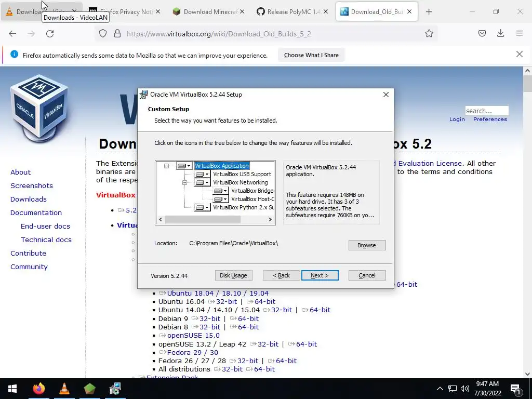This screenshot has width=532, height=399.
Task: Open the Preferences link
Action: click(x=490, y=119)
